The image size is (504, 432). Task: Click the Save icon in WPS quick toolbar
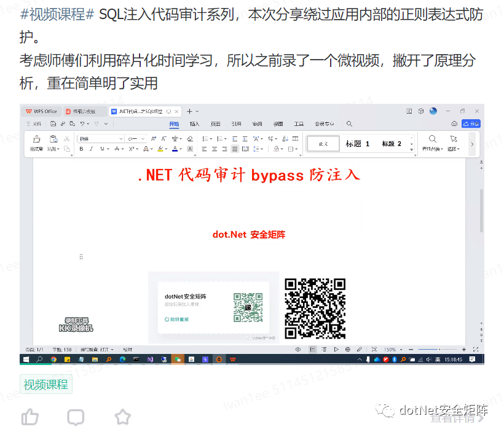[x=53, y=124]
